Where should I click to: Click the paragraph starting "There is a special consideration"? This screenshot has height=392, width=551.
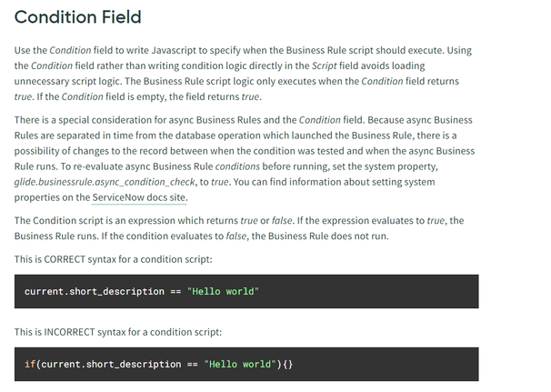[x=245, y=159]
